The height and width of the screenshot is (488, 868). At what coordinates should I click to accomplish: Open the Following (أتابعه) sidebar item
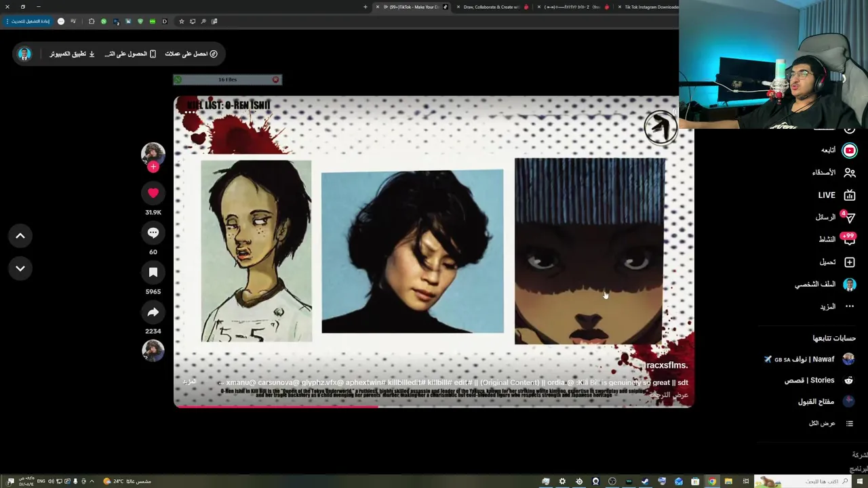point(838,150)
